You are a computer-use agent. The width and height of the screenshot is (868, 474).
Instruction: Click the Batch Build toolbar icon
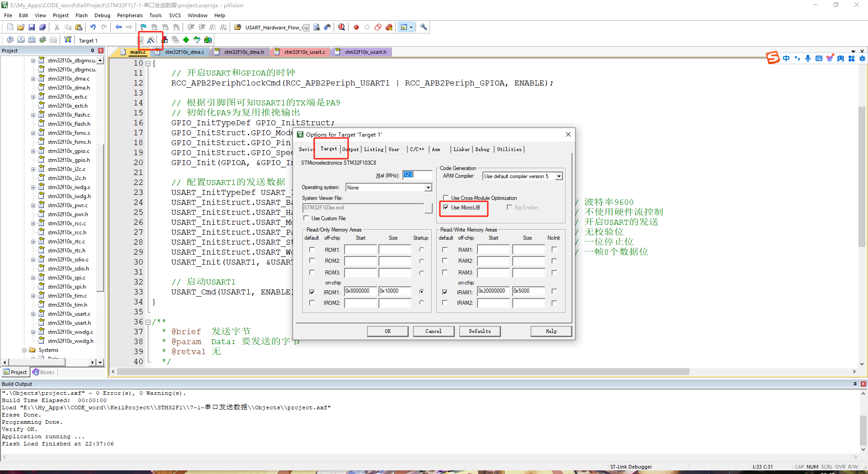click(x=42, y=40)
